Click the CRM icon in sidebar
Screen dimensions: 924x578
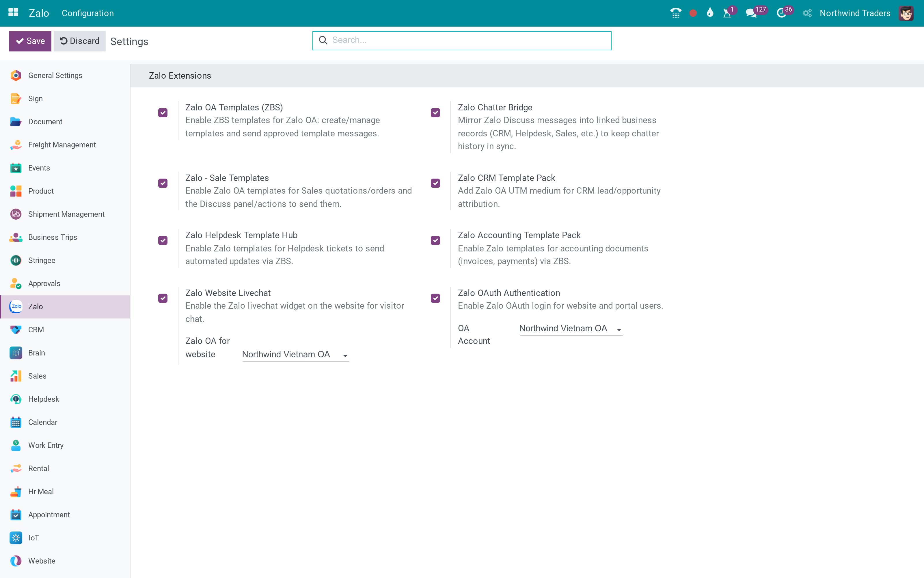point(16,330)
